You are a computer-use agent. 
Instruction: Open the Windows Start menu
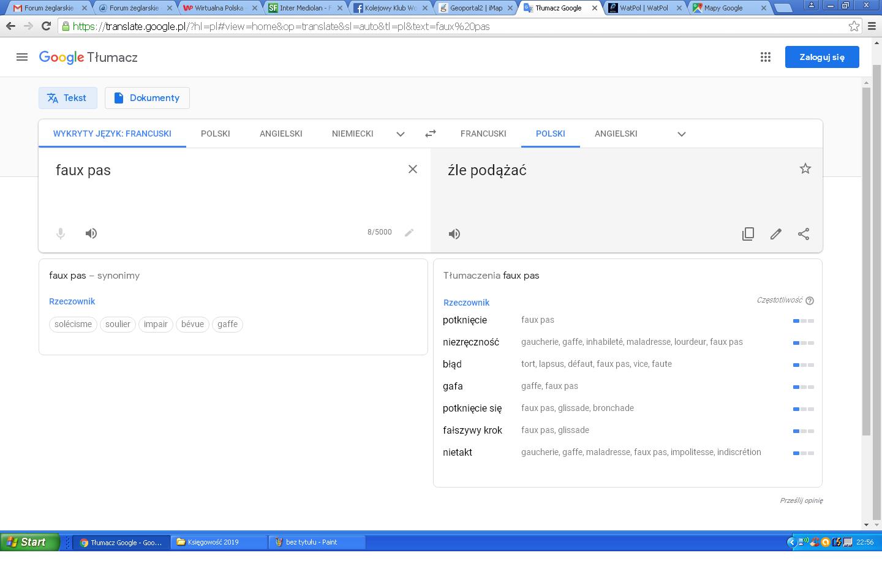pyautogui.click(x=29, y=542)
